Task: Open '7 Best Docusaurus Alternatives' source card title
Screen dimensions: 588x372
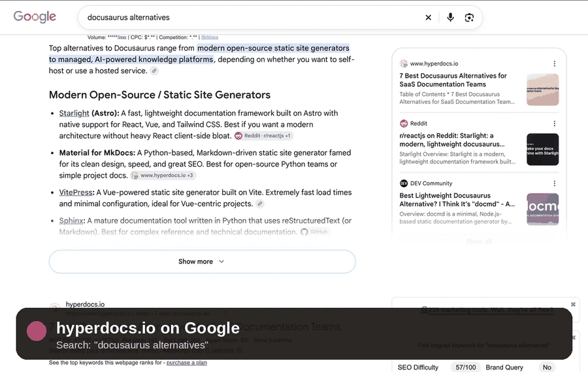Action: click(x=453, y=80)
